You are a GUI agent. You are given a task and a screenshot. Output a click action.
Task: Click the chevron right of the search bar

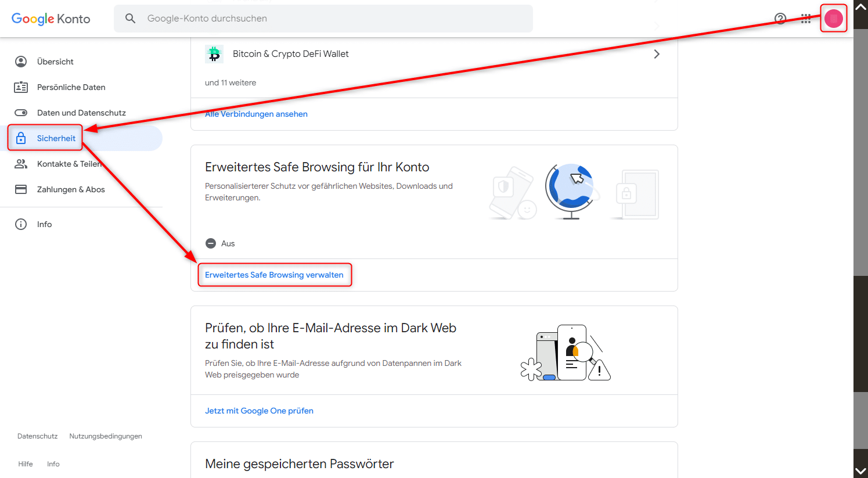pyautogui.click(x=657, y=26)
